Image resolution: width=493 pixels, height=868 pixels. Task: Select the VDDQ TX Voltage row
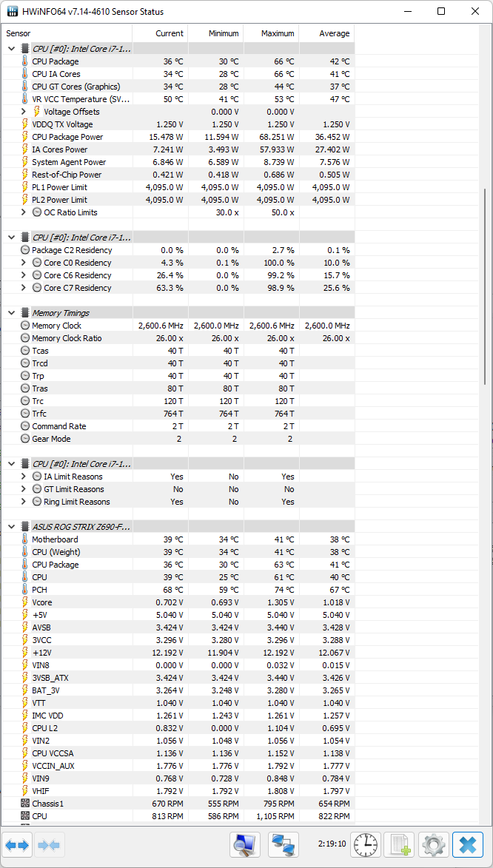[x=178, y=124]
